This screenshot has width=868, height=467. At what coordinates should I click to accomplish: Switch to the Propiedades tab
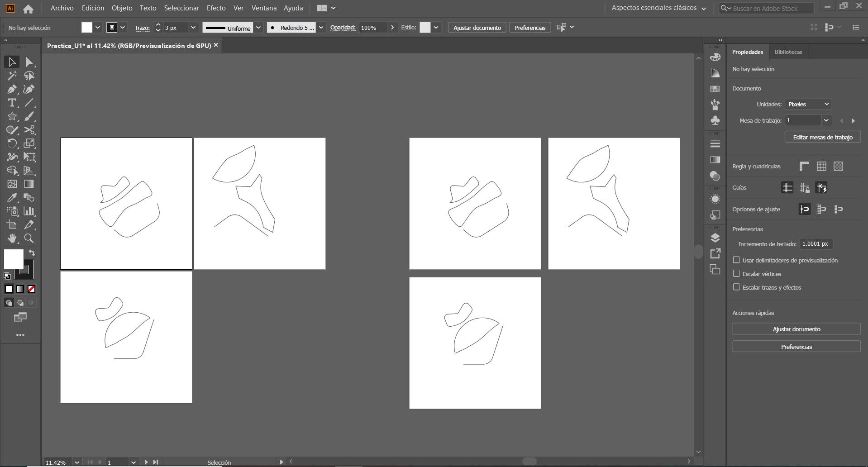point(748,52)
